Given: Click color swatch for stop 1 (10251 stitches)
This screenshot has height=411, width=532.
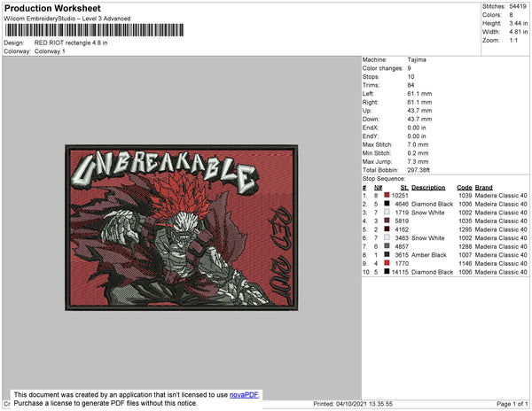Looking at the screenshot, I should [387, 195].
